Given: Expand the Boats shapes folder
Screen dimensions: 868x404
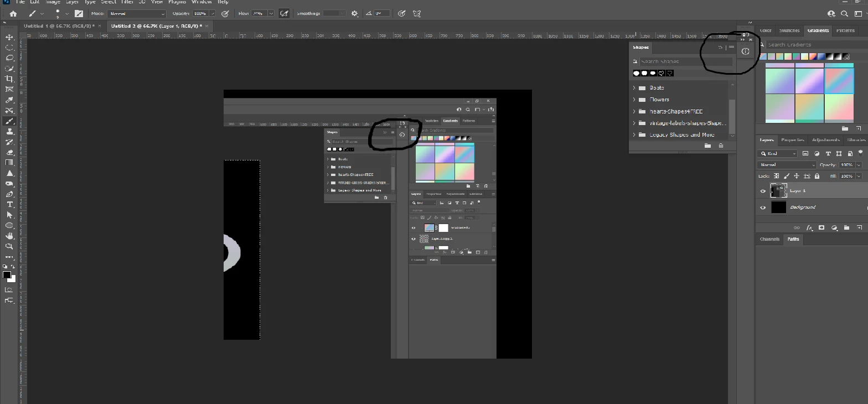Looking at the screenshot, I should (634, 88).
